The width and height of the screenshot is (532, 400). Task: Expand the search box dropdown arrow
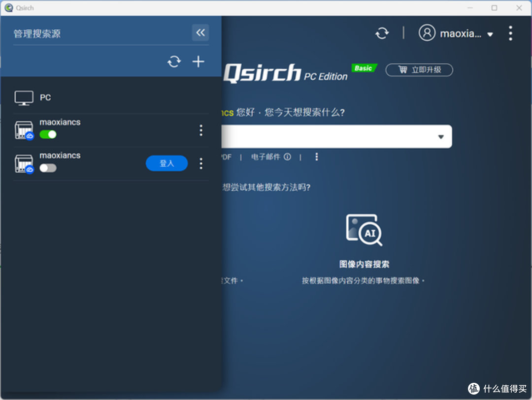(441, 137)
